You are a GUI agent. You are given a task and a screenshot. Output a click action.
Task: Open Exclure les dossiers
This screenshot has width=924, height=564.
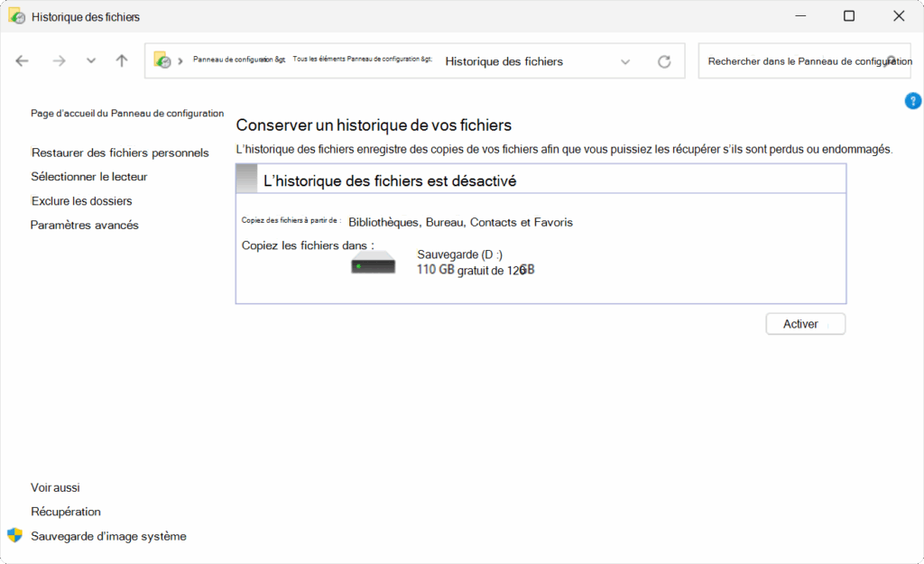click(82, 201)
